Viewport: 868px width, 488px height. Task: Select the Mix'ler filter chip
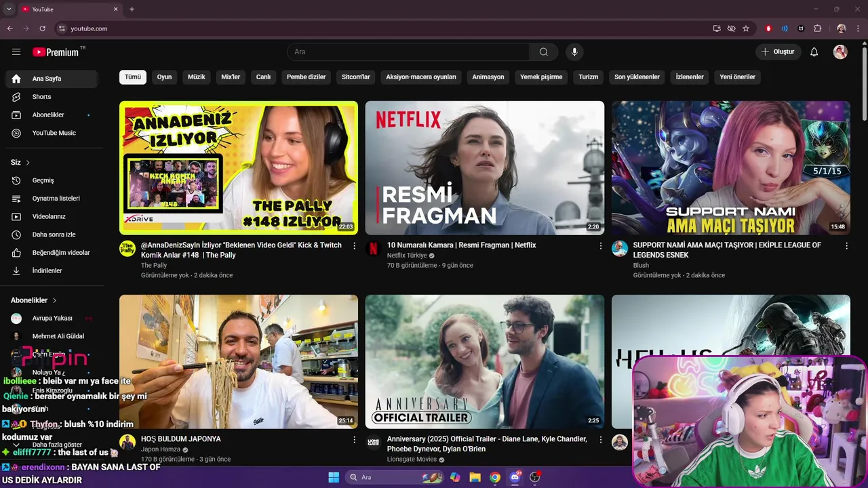pyautogui.click(x=231, y=77)
